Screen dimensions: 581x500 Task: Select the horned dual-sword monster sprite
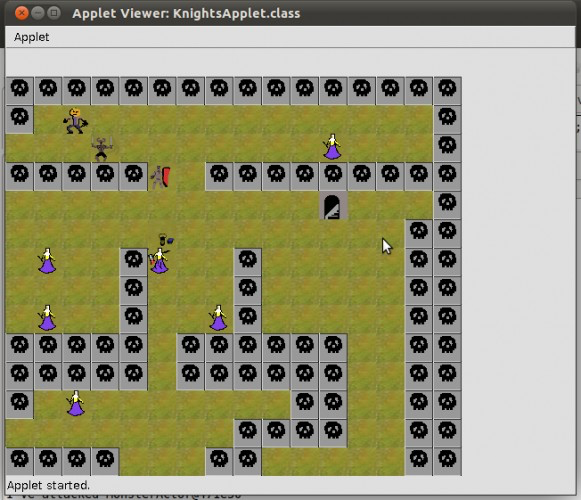pyautogui.click(x=102, y=149)
